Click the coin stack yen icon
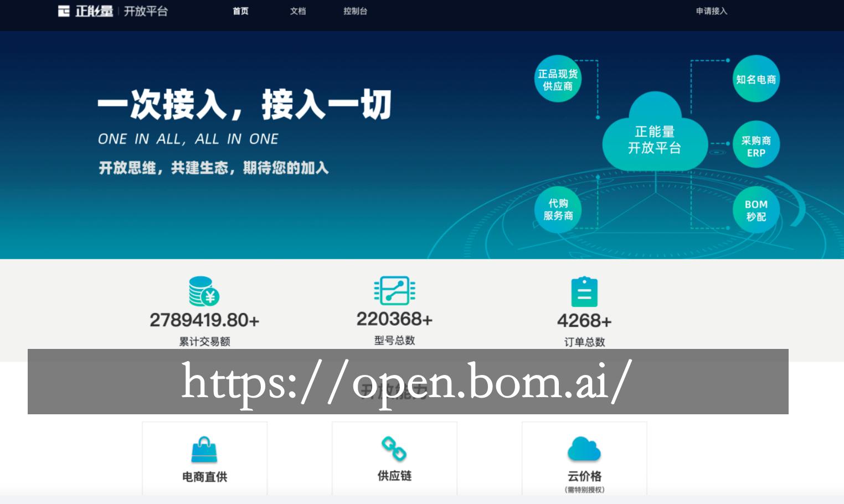844x504 pixels. pos(204,291)
